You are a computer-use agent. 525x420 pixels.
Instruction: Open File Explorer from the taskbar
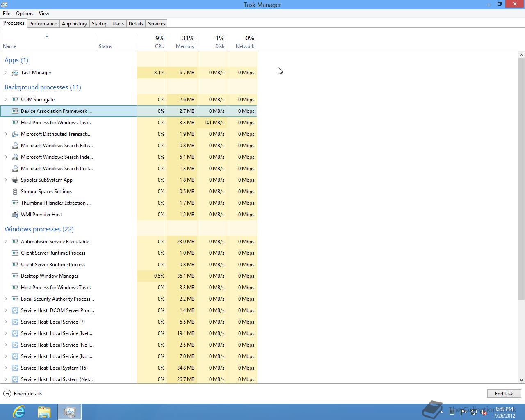click(44, 411)
